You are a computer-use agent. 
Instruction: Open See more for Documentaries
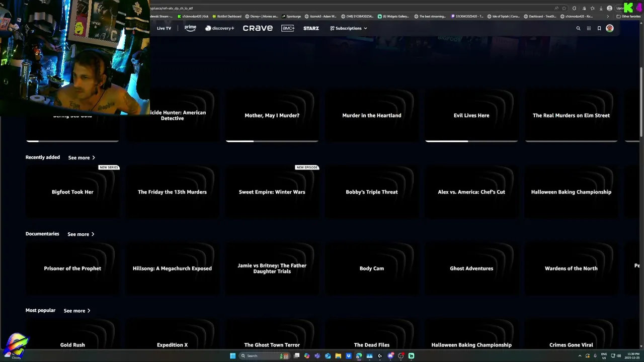pyautogui.click(x=81, y=234)
